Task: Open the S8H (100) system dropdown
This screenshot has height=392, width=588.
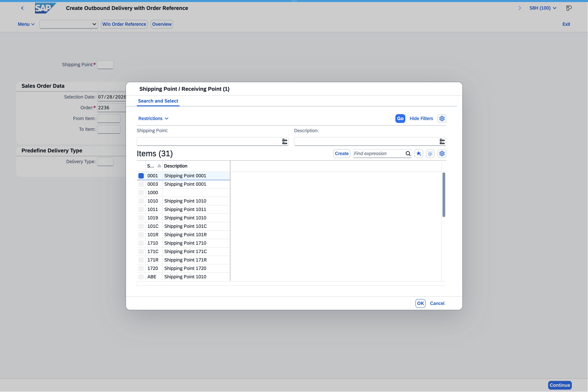Action: click(x=543, y=8)
